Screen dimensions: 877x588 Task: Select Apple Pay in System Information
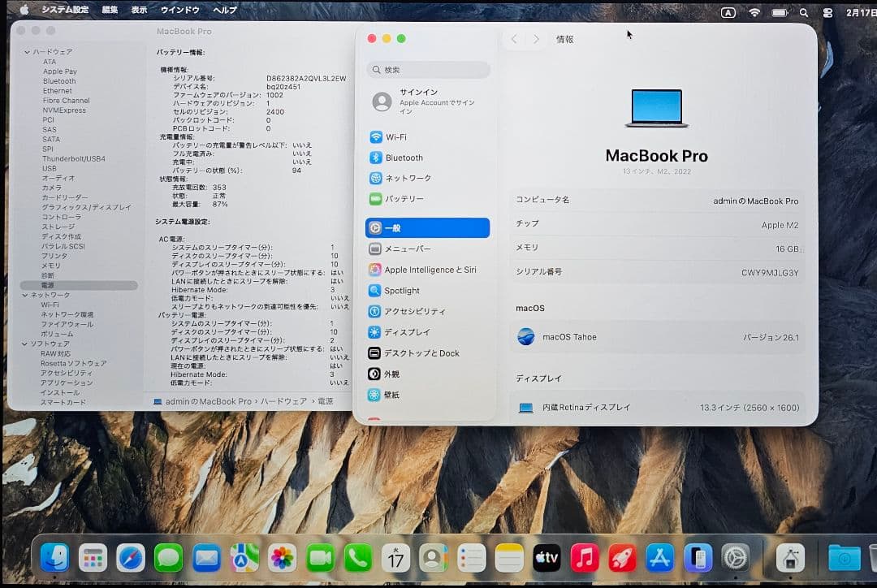60,71
